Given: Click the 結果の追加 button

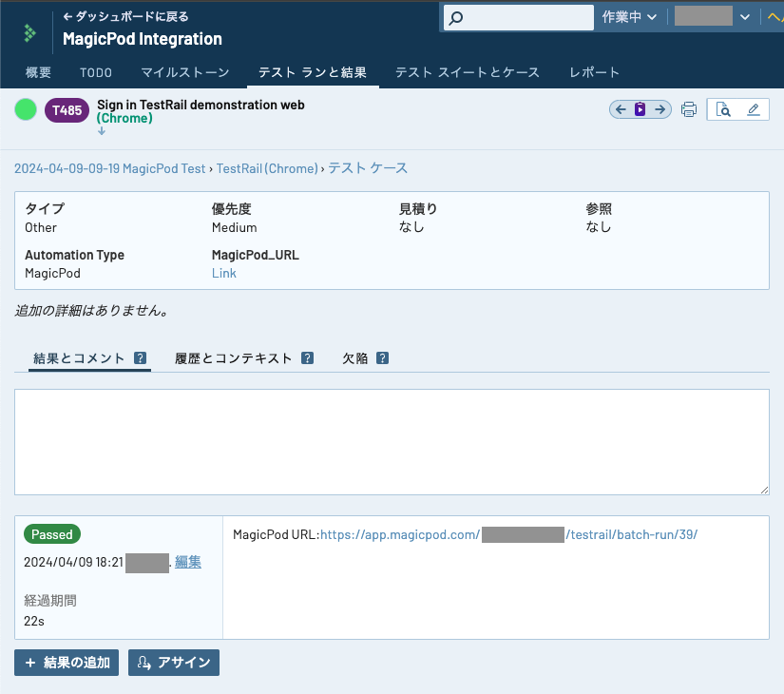Looking at the screenshot, I should click(67, 663).
